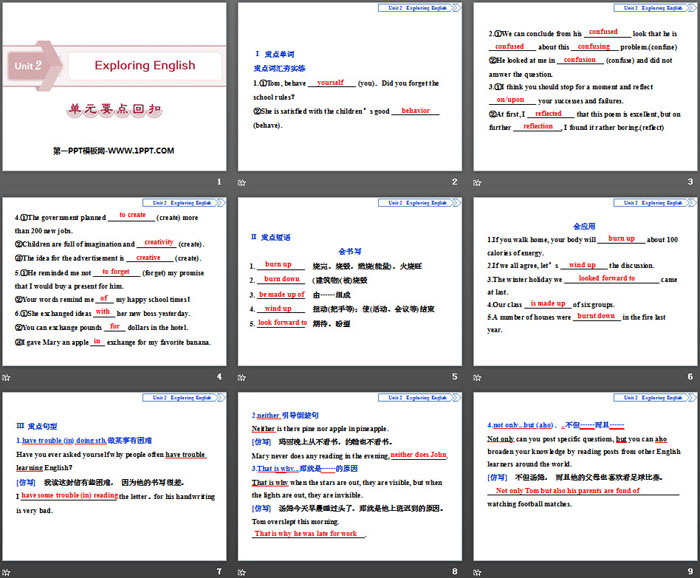Click the Unit 2 badge on slide 1
The width and height of the screenshot is (700, 578).
[x=28, y=66]
